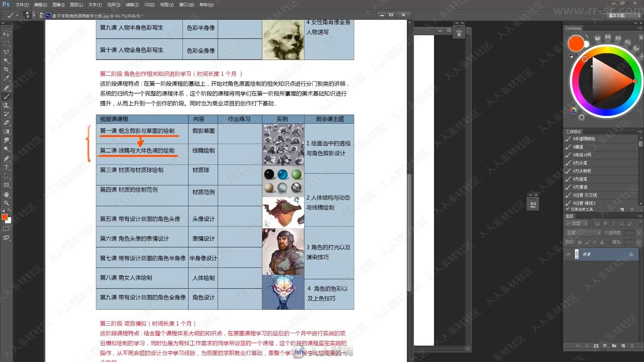Select the Zoom tool
This screenshot has width=644, height=362.
pyautogui.click(x=6, y=203)
